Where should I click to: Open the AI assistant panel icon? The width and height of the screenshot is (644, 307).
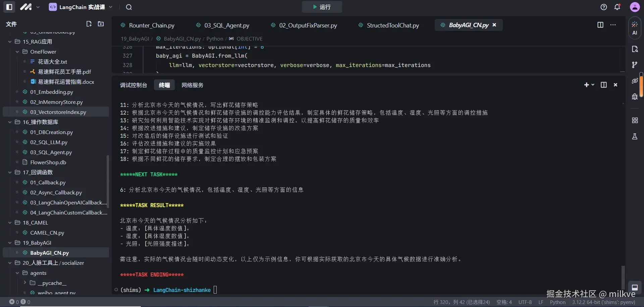(x=635, y=28)
